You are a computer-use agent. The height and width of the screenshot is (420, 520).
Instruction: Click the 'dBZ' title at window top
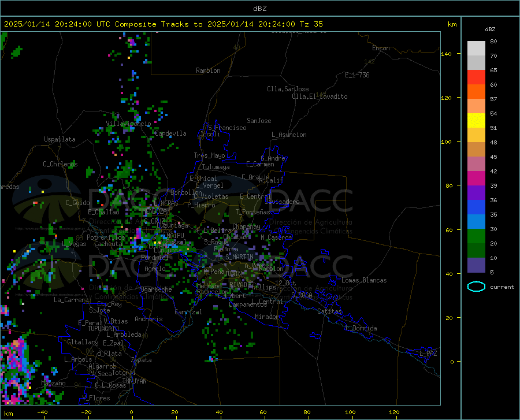coord(259,9)
